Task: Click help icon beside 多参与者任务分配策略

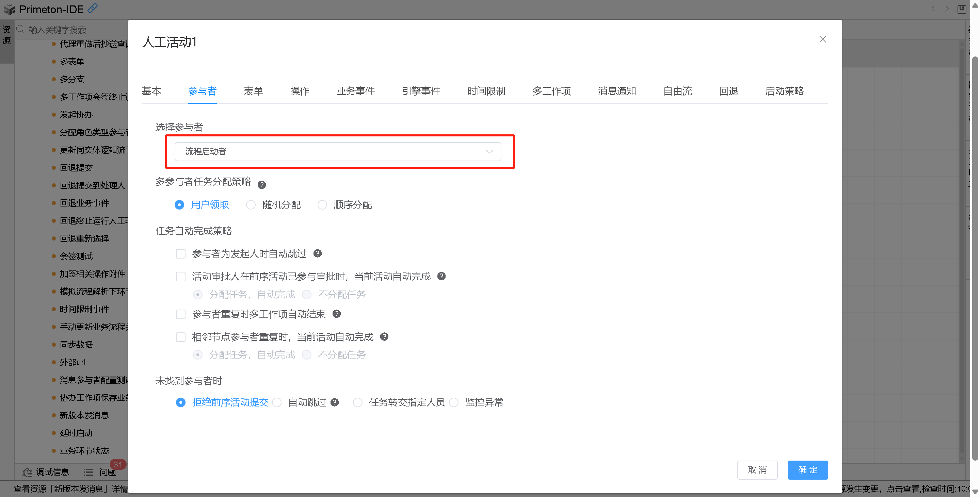Action: [x=261, y=185]
